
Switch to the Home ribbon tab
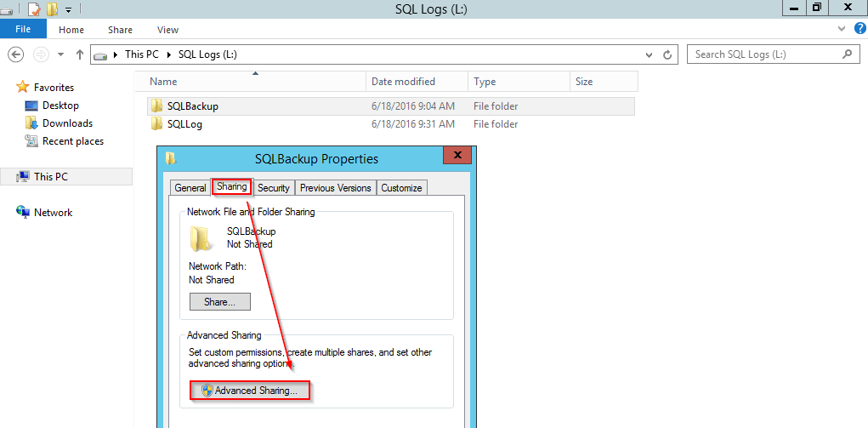pyautogui.click(x=71, y=30)
